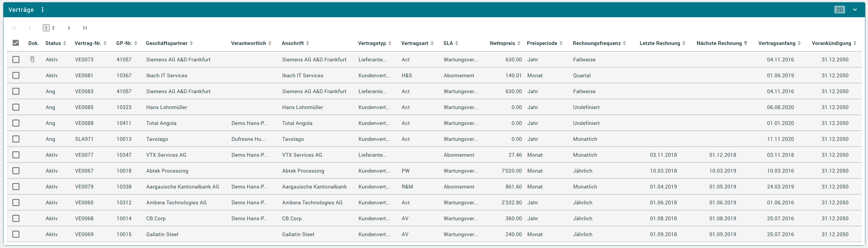Sort by Rechnungsfrequenz column header

tap(596, 43)
